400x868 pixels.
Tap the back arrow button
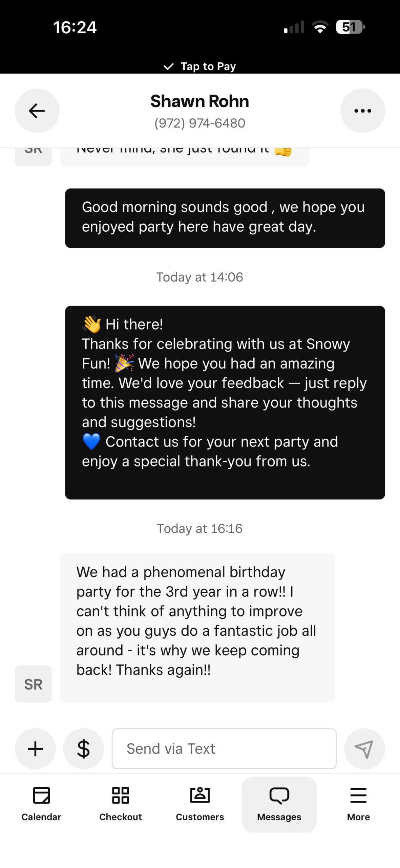(37, 111)
